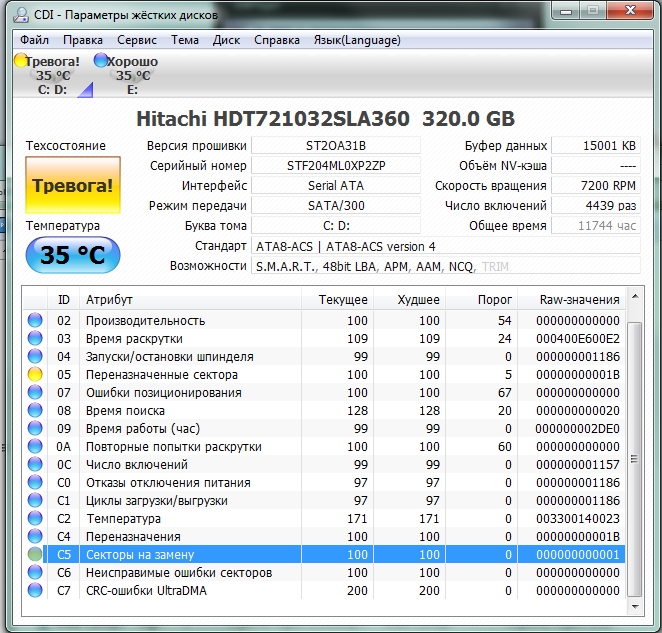The height and width of the screenshot is (633, 662).
Task: Open the Язык(Language) menu
Action: point(357,40)
